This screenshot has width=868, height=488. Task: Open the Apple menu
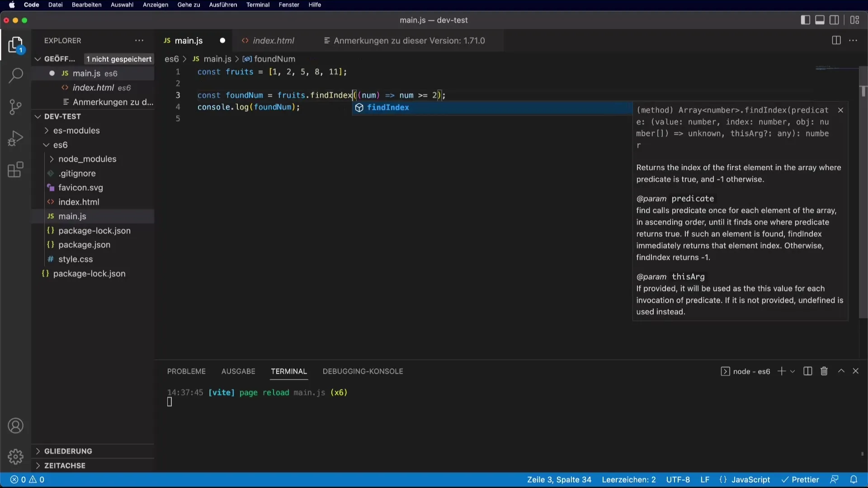12,5
